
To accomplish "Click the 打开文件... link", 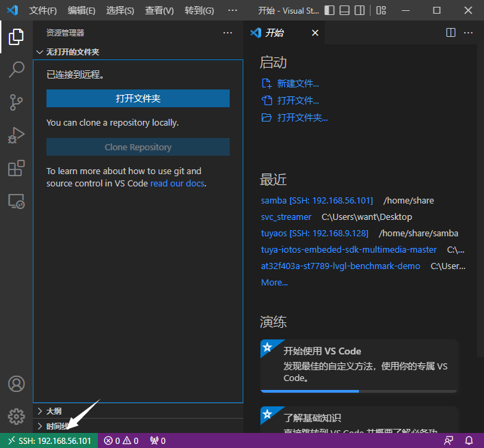I will [x=298, y=100].
